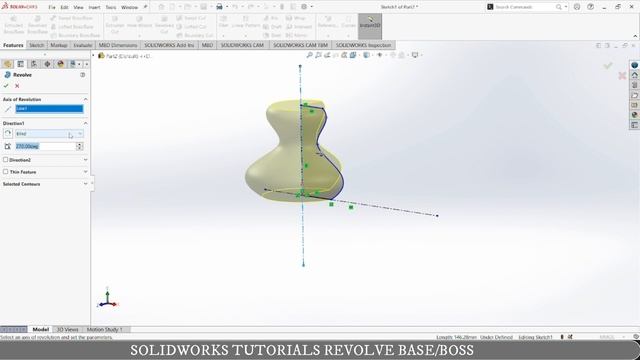Click the revolve angle input field

45,146
